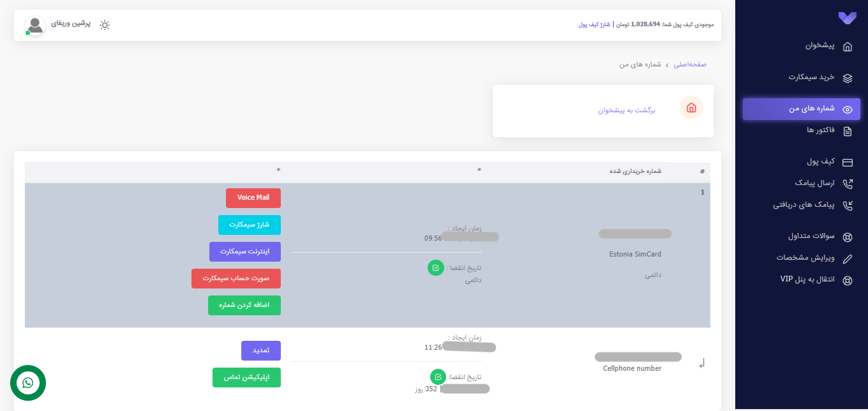Screen dimensions: 868x411
Task: Open the user profile avatar
Action: (x=36, y=25)
